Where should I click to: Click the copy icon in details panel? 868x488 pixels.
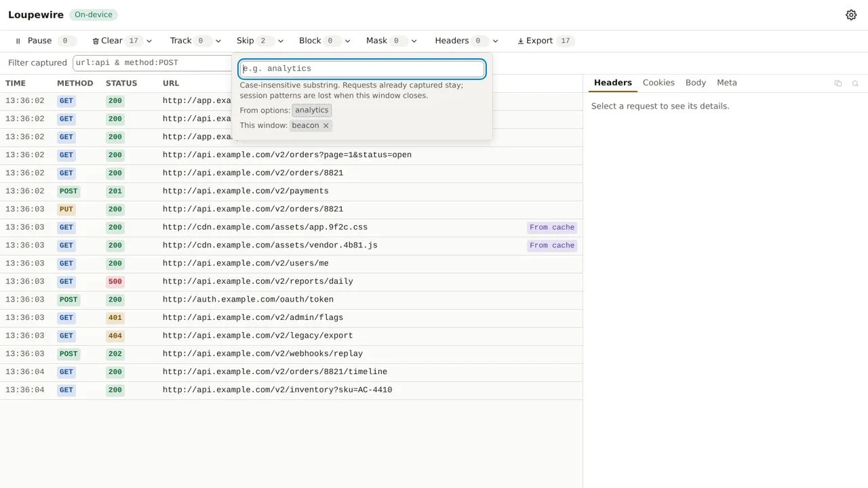[x=838, y=83]
